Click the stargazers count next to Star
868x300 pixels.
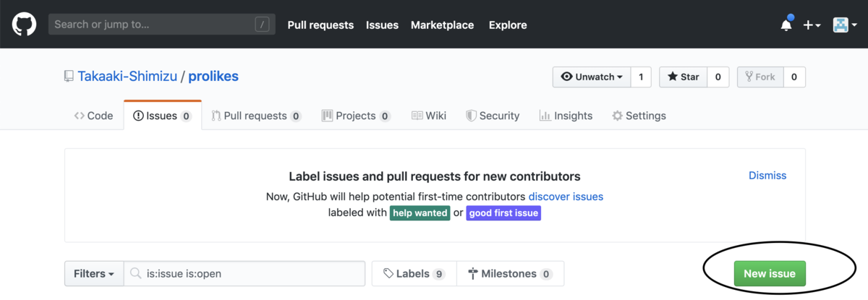pos(718,77)
